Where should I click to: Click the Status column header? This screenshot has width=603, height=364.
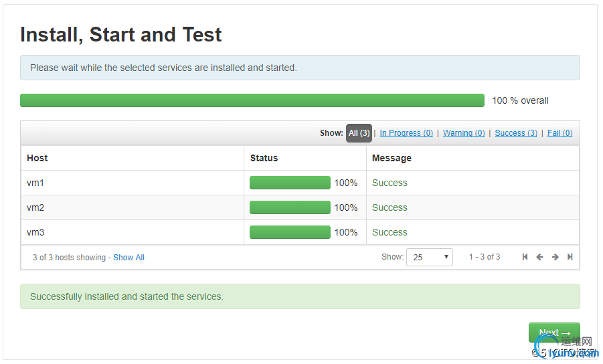coord(264,158)
